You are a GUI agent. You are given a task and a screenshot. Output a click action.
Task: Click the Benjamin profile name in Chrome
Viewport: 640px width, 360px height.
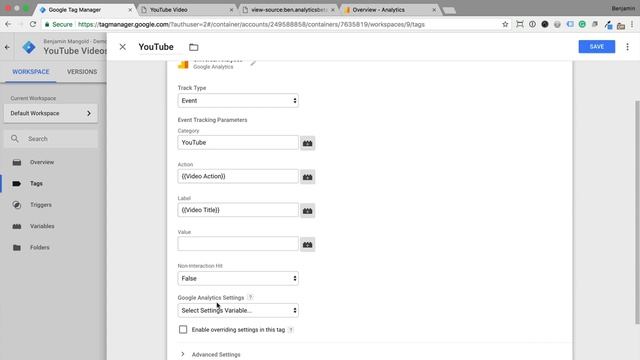[623, 9]
